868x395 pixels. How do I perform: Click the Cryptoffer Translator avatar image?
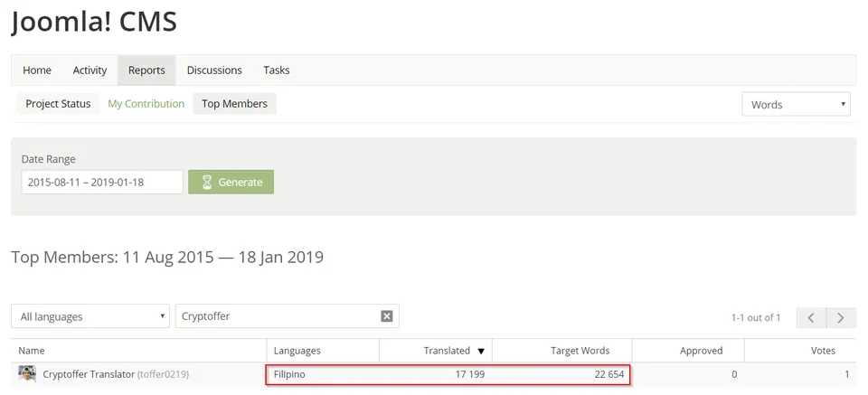27,374
